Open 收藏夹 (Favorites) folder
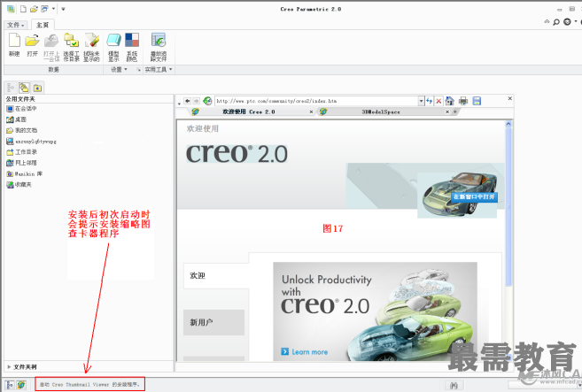This screenshot has width=582, height=392. click(x=19, y=184)
